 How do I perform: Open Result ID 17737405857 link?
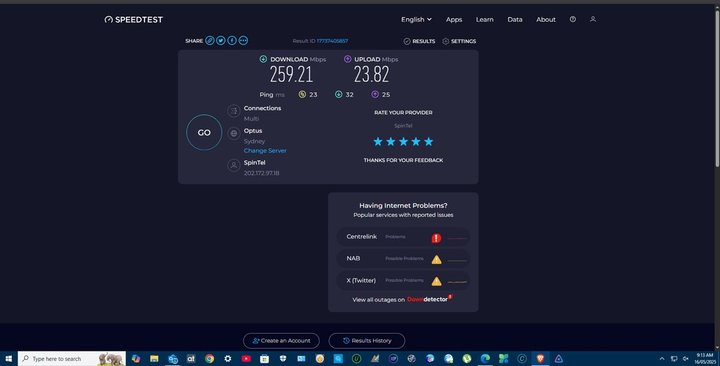point(332,41)
